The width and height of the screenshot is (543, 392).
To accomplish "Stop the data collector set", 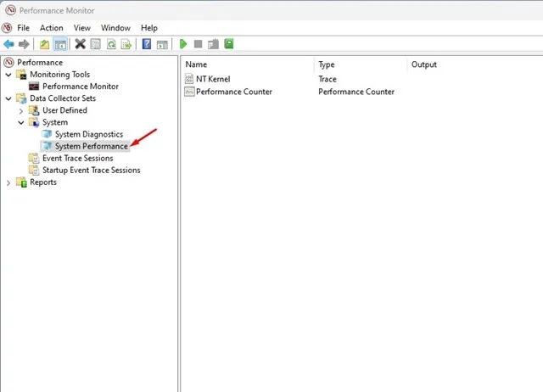I will [x=198, y=44].
